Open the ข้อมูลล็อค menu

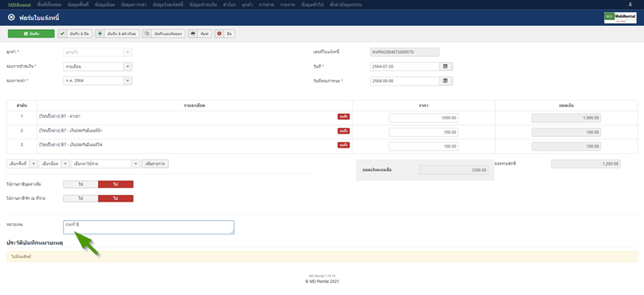[105, 5]
